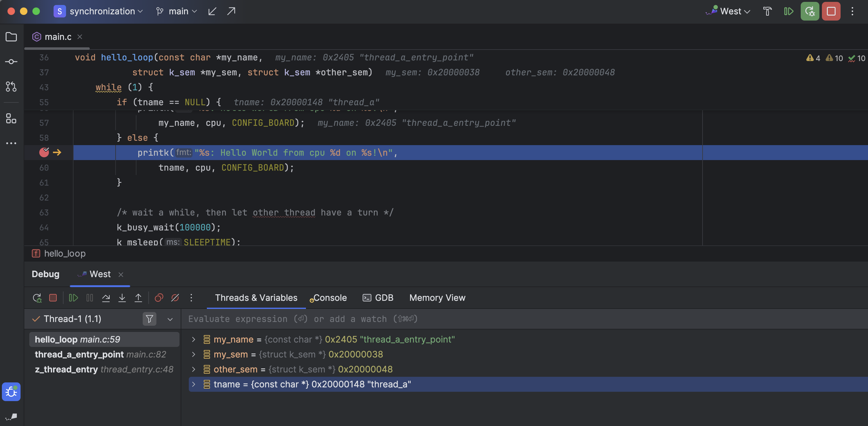
Task: Click the step into debug icon
Action: (122, 298)
